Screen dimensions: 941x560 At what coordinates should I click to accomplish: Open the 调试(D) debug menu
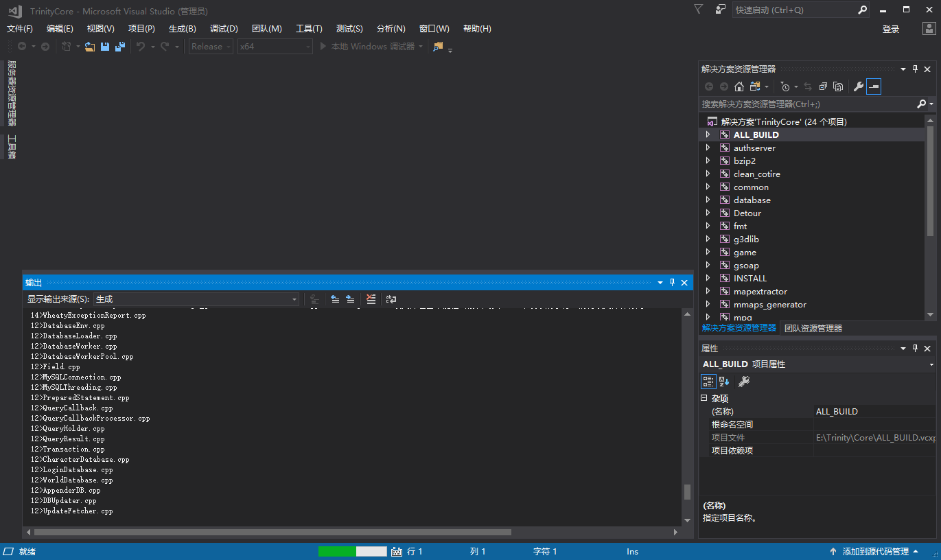224,29
